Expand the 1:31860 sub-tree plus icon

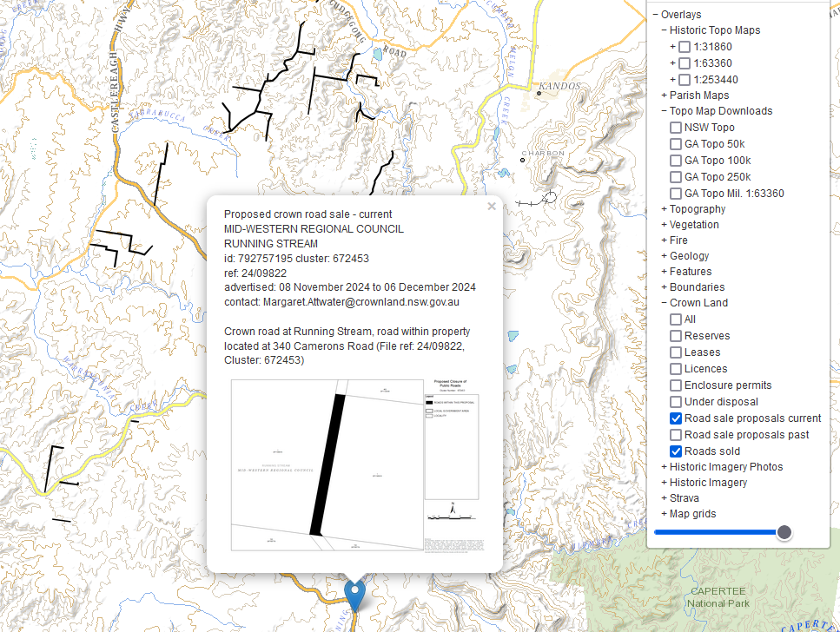click(672, 47)
